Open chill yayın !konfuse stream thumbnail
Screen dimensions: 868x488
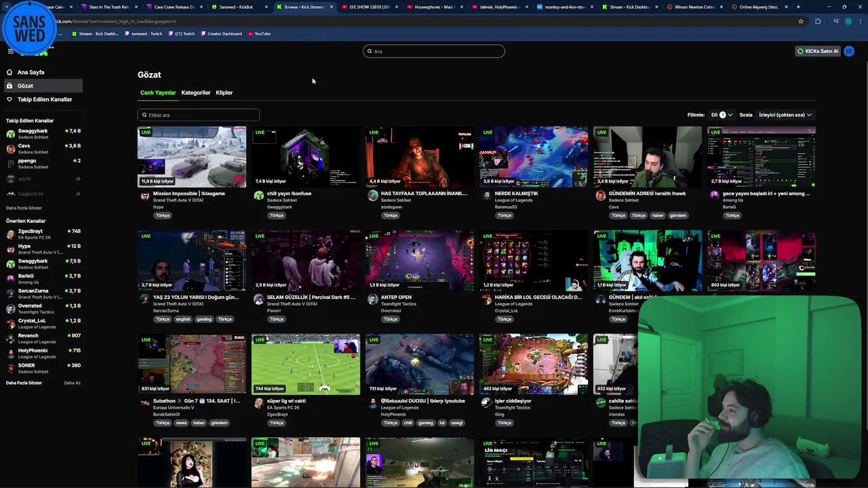(x=306, y=157)
